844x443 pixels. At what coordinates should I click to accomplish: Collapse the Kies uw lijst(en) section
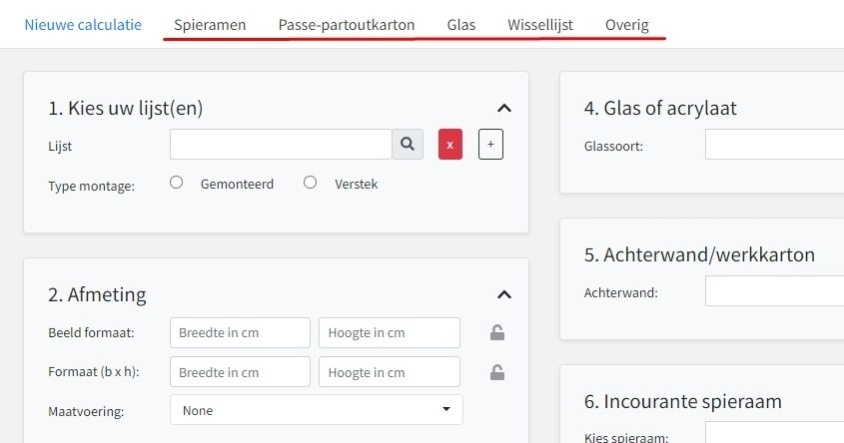(x=504, y=108)
